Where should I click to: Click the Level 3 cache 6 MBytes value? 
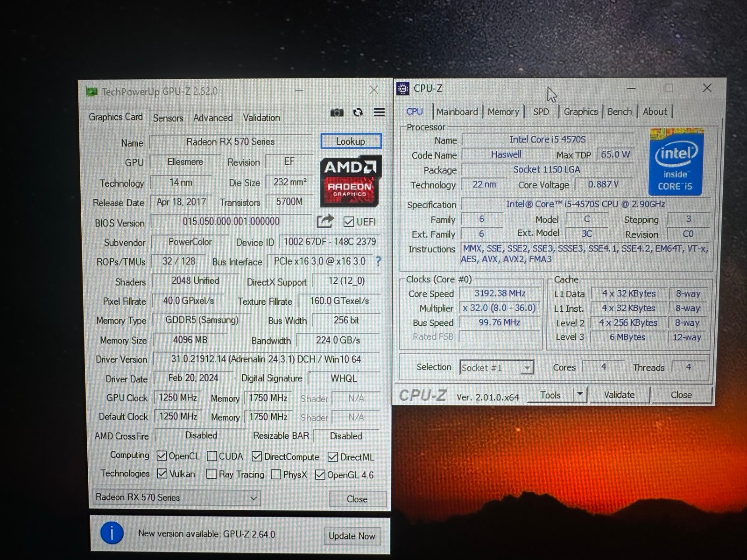pyautogui.click(x=627, y=337)
